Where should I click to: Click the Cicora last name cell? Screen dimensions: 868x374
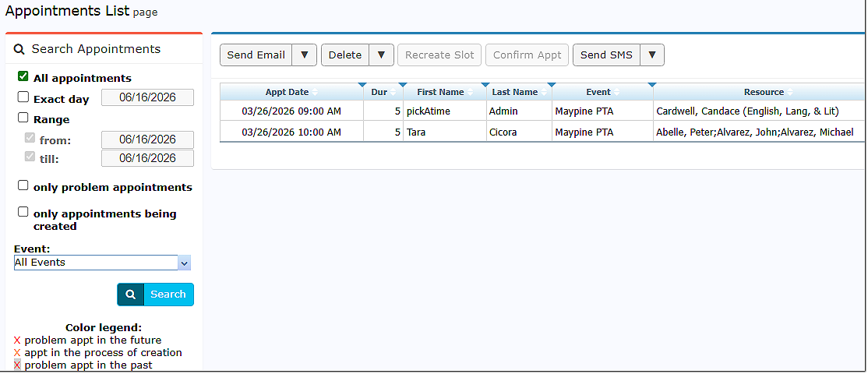[519, 132]
